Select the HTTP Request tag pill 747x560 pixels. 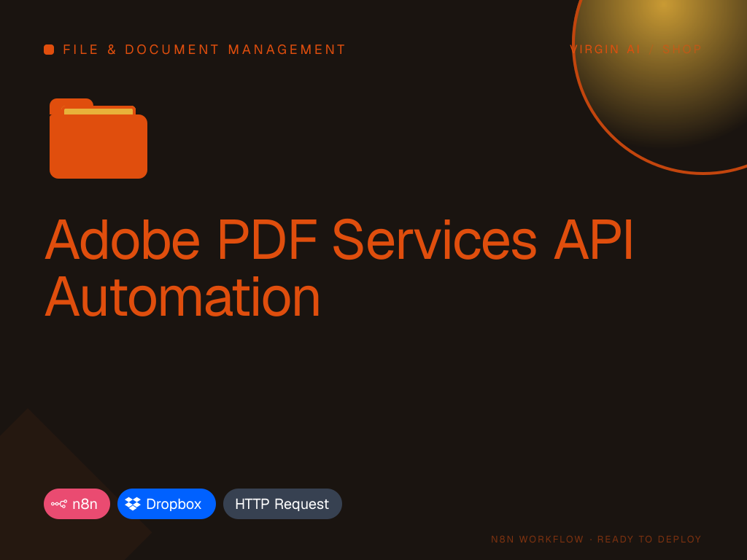(x=282, y=504)
